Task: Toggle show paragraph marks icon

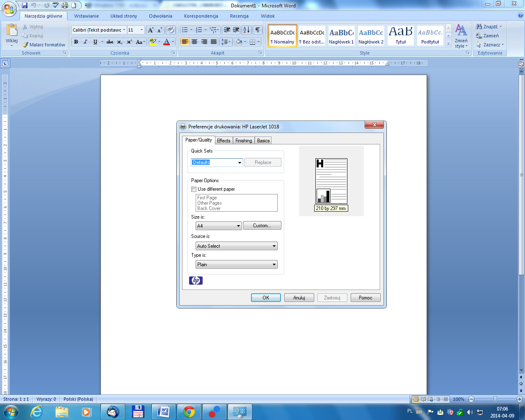Action: (x=258, y=30)
